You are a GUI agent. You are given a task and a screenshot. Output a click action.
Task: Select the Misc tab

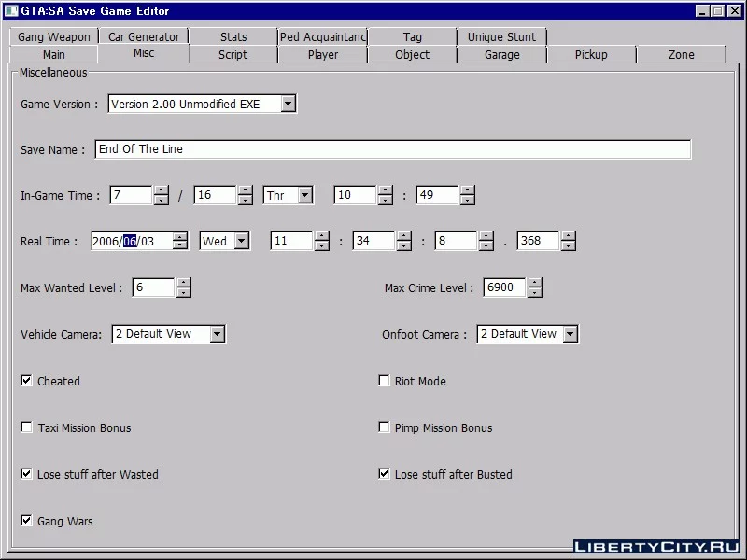pos(144,53)
